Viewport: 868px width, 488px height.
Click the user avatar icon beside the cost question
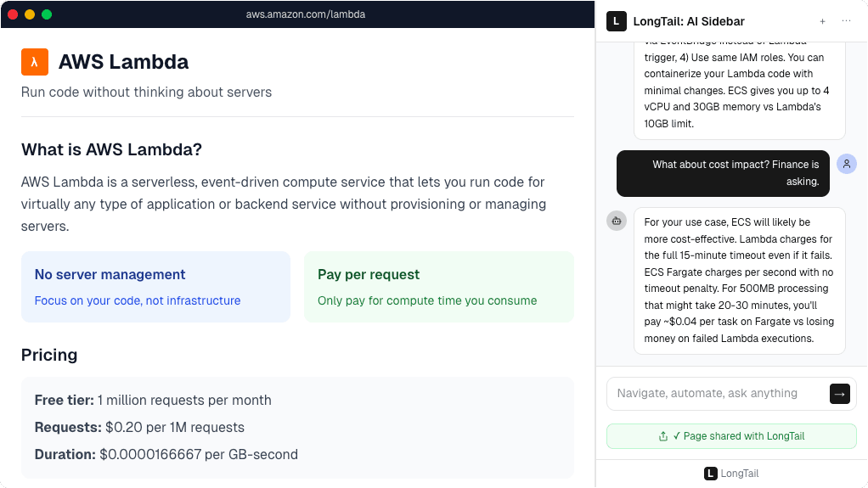click(x=847, y=164)
